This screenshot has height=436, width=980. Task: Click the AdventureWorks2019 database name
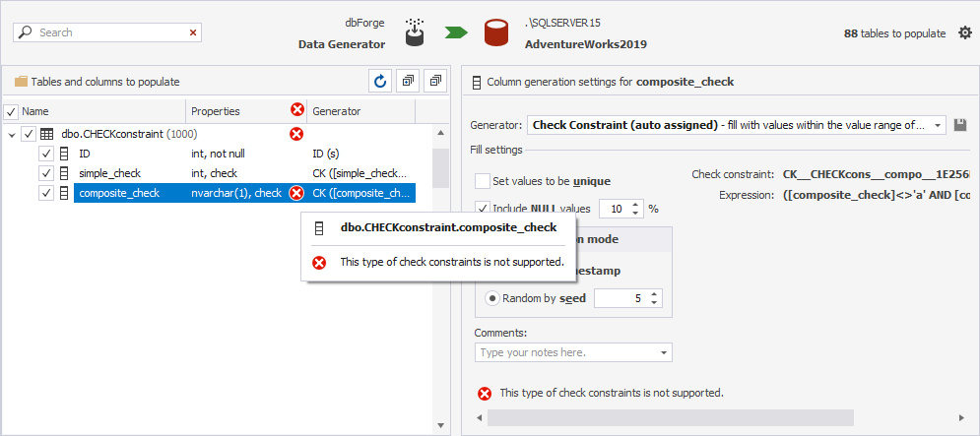pos(586,44)
